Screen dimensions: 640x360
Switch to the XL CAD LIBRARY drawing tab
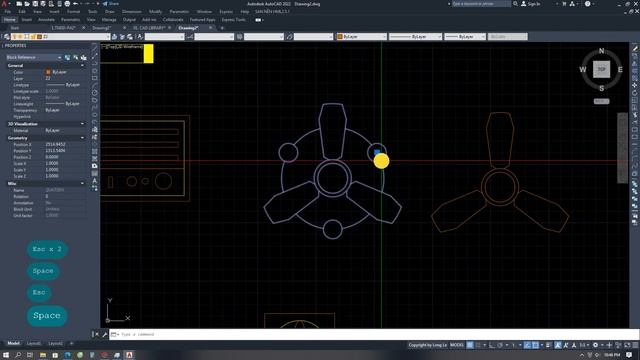pos(149,28)
